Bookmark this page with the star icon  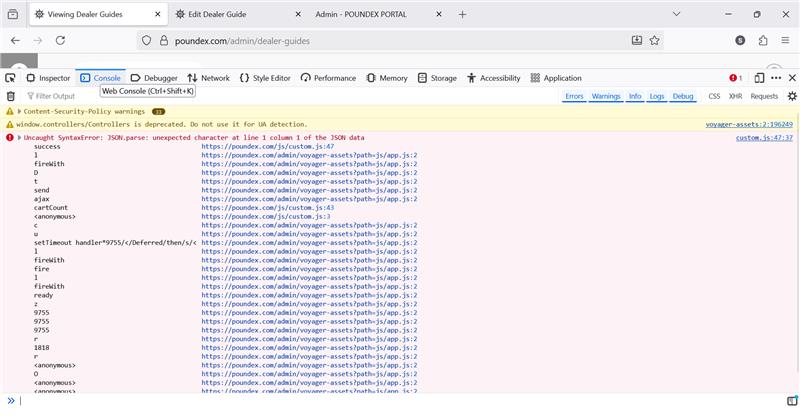tap(655, 40)
